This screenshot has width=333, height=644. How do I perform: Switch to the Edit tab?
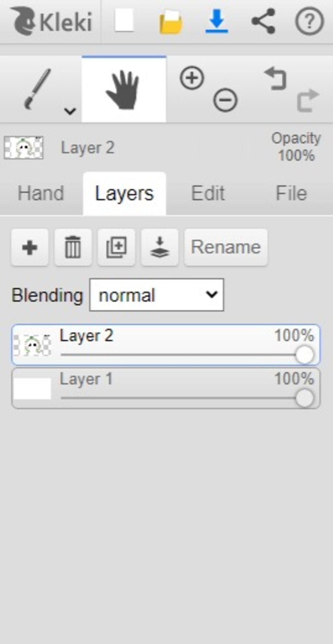[208, 193]
